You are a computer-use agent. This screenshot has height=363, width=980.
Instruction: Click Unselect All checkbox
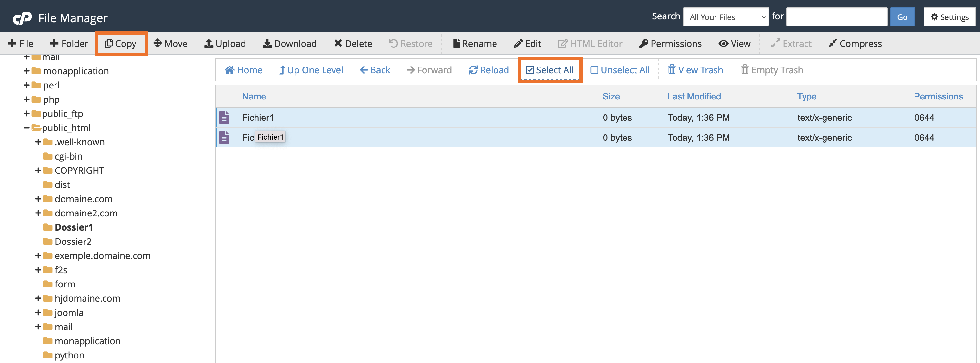click(x=620, y=70)
